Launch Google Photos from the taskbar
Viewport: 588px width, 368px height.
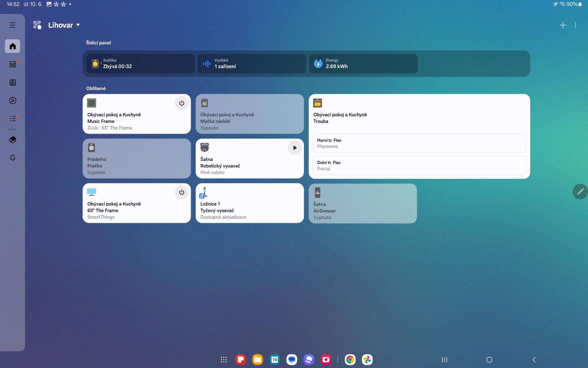(x=367, y=360)
